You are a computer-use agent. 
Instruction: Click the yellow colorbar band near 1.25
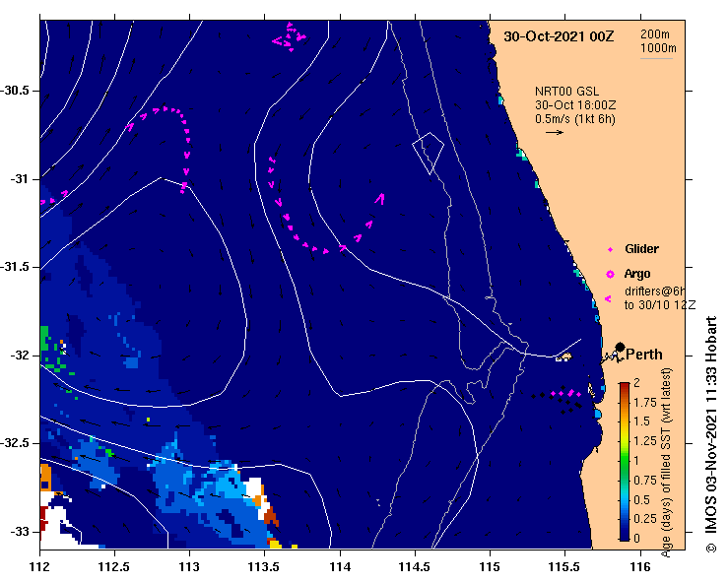[x=624, y=441]
